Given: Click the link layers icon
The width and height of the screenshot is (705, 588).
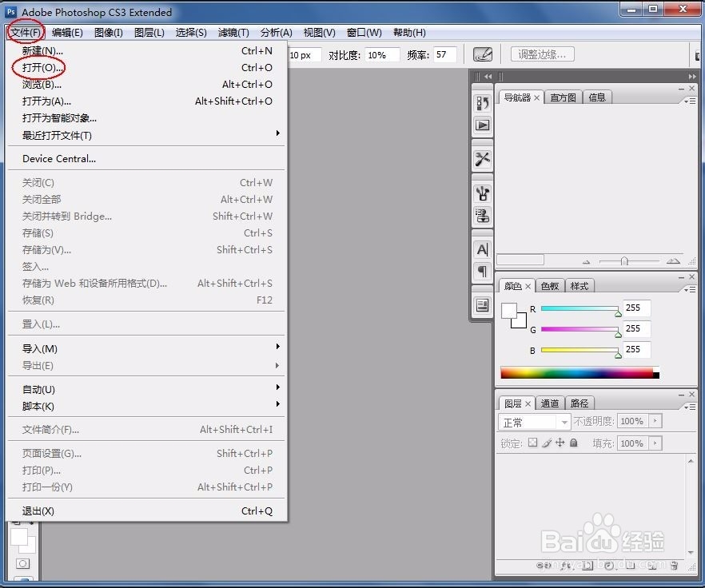Looking at the screenshot, I should coord(544,565).
